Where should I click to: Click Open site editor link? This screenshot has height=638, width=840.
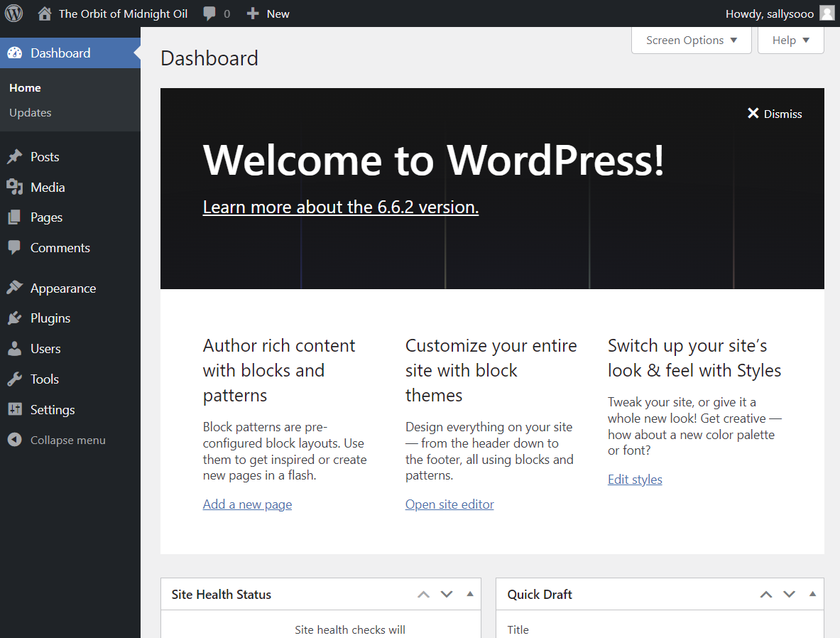point(449,504)
